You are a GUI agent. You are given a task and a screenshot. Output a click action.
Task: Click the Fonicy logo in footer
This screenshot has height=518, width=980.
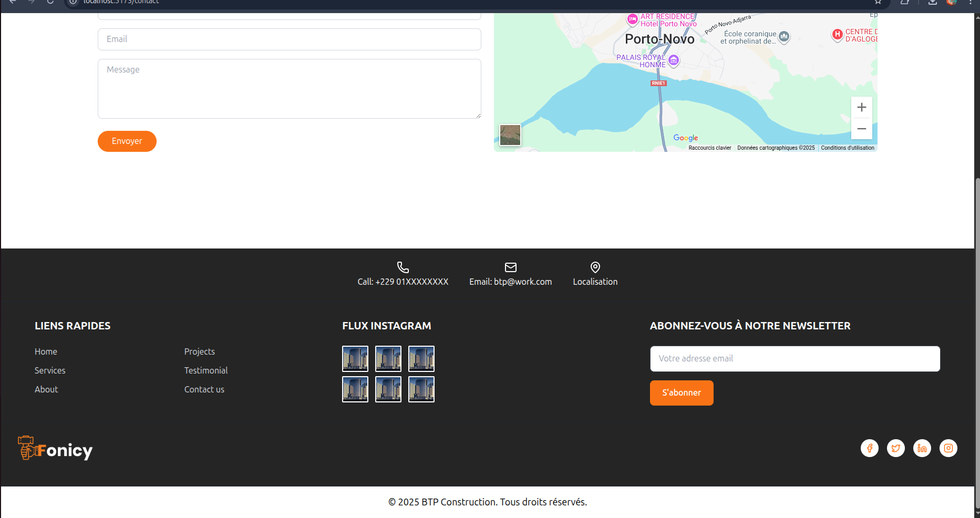click(55, 449)
